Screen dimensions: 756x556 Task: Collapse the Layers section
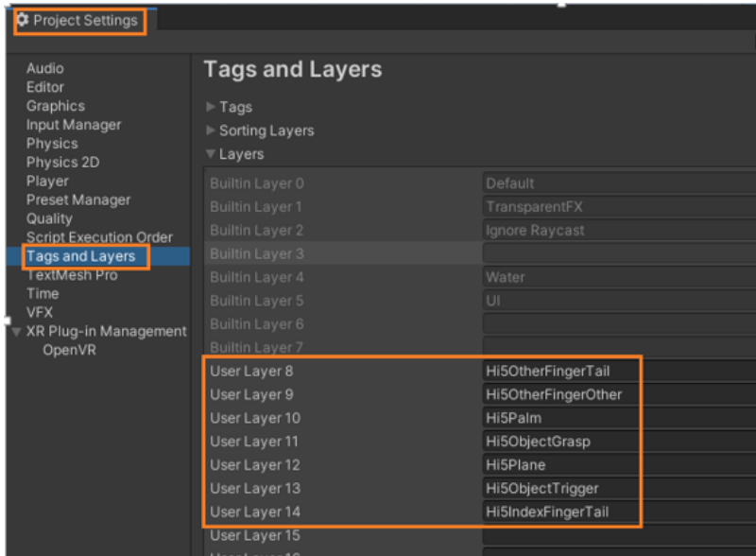point(211,154)
